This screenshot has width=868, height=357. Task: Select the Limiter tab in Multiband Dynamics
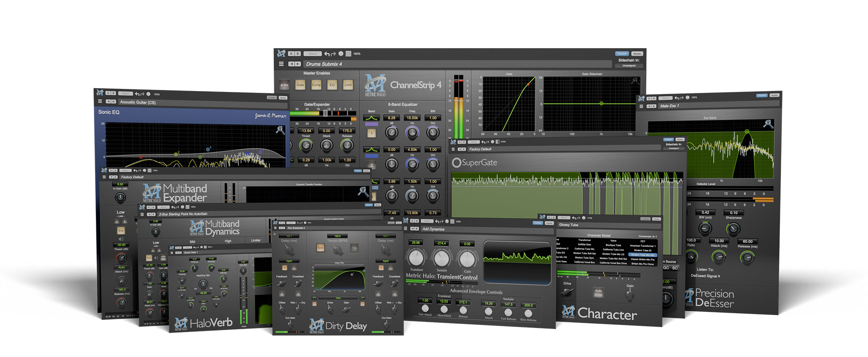(x=256, y=240)
